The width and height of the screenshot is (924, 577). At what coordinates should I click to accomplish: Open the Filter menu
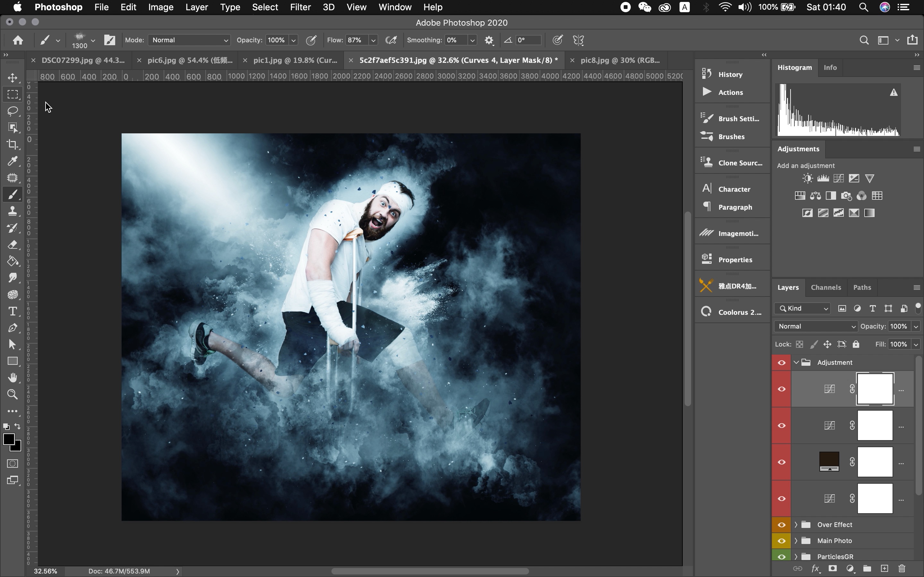point(300,7)
